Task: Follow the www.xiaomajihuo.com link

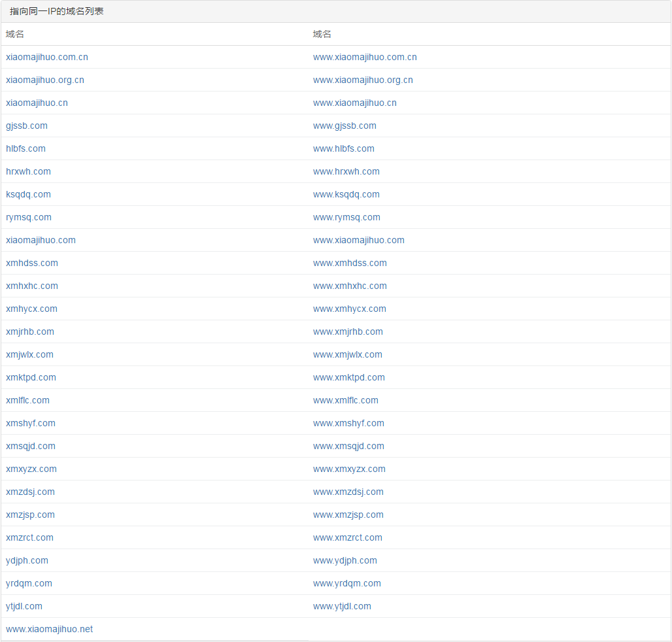Action: (x=359, y=240)
